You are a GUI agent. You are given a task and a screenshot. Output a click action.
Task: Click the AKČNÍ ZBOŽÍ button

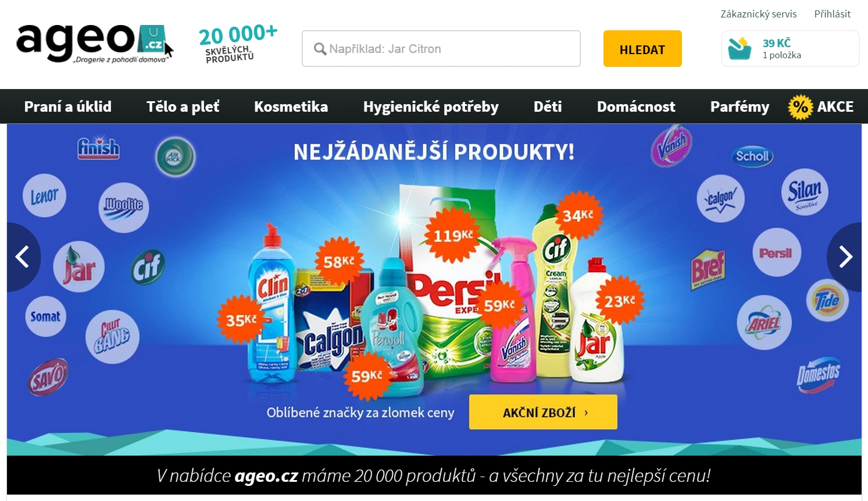(543, 412)
